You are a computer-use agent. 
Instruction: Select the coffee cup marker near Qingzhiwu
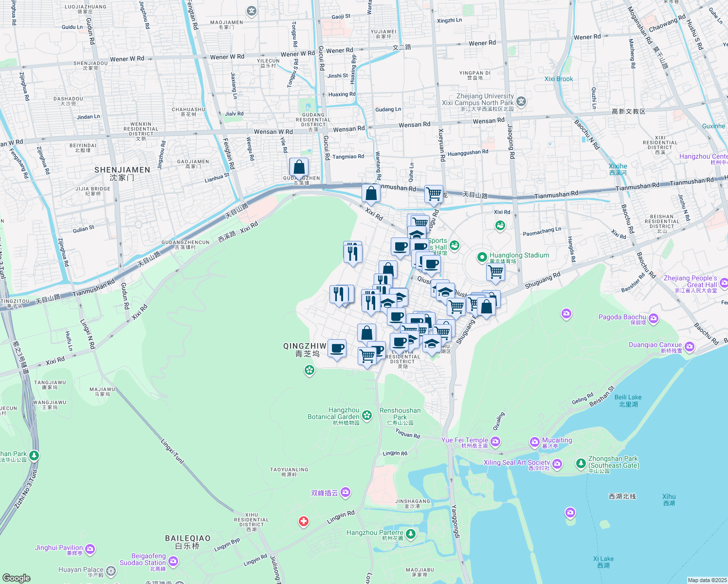click(337, 347)
